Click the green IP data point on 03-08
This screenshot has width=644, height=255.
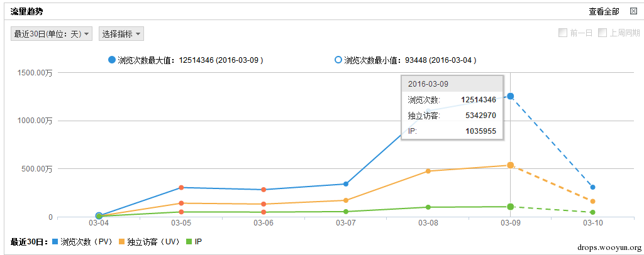click(428, 207)
